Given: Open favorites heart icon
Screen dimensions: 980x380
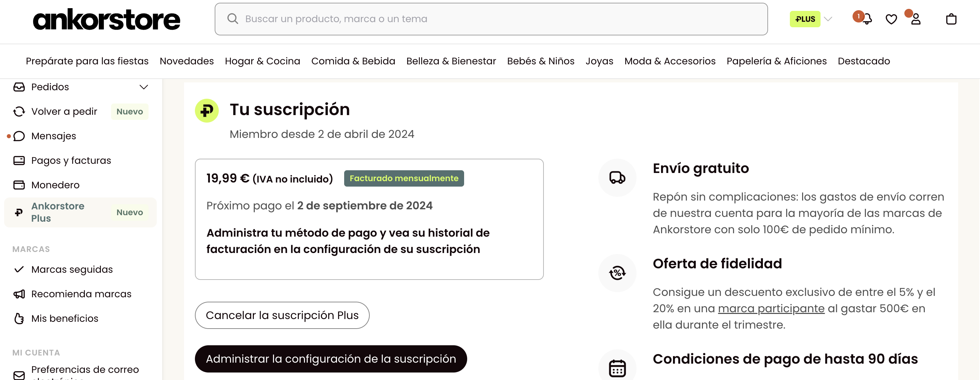Looking at the screenshot, I should click(x=891, y=19).
